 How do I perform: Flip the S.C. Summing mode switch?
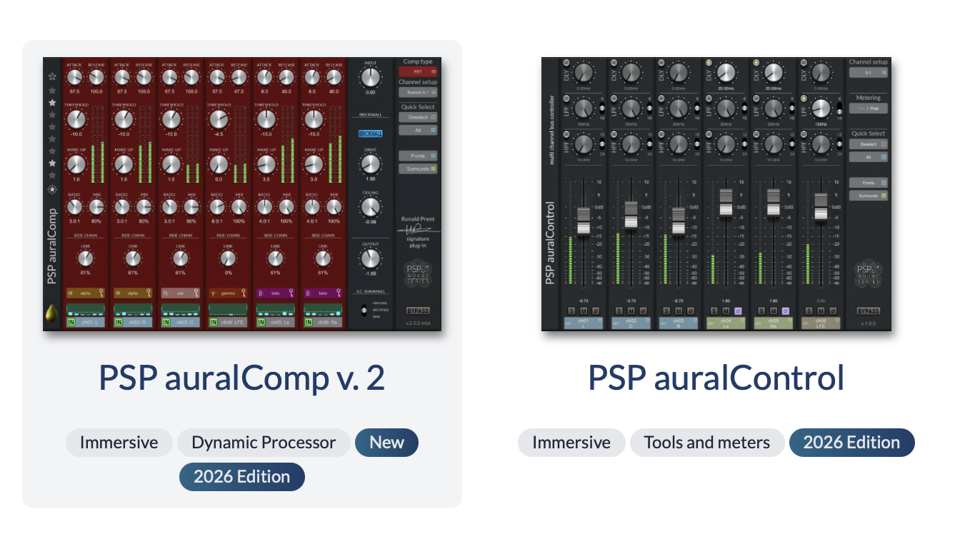point(364,310)
